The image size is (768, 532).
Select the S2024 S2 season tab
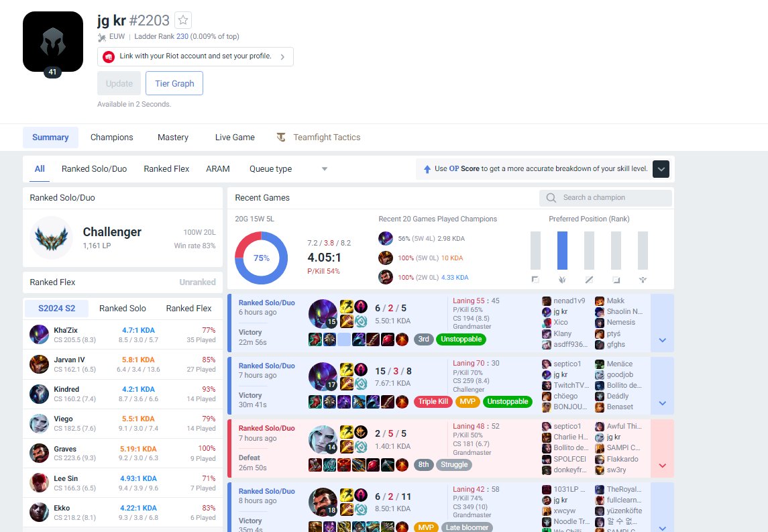point(57,309)
